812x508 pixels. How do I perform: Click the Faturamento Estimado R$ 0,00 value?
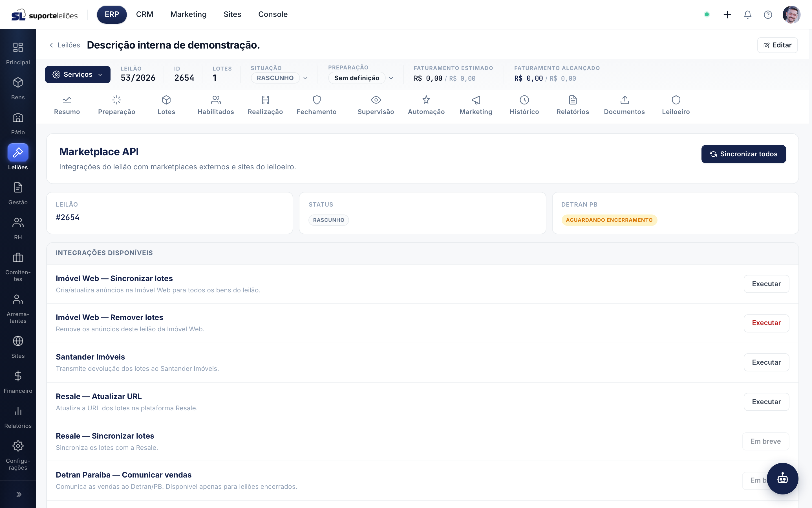pos(428,78)
